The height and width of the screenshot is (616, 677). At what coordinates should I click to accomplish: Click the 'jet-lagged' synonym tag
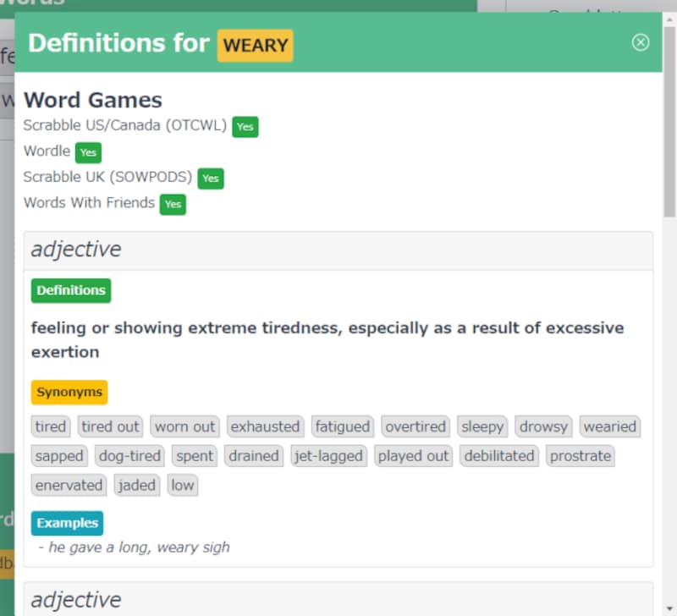(328, 456)
